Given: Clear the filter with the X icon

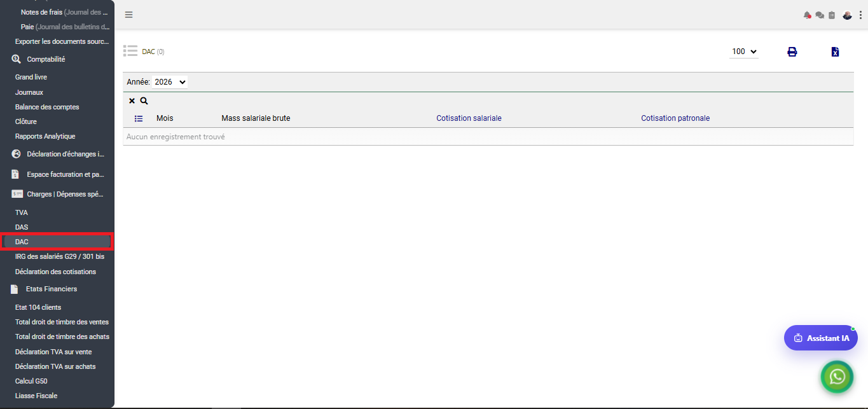Looking at the screenshot, I should 132,101.
